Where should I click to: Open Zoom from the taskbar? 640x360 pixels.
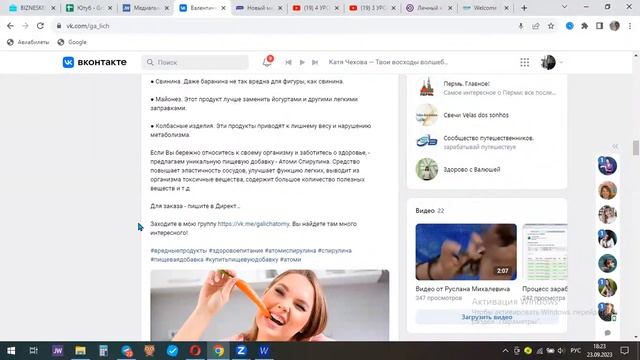[x=241, y=351]
